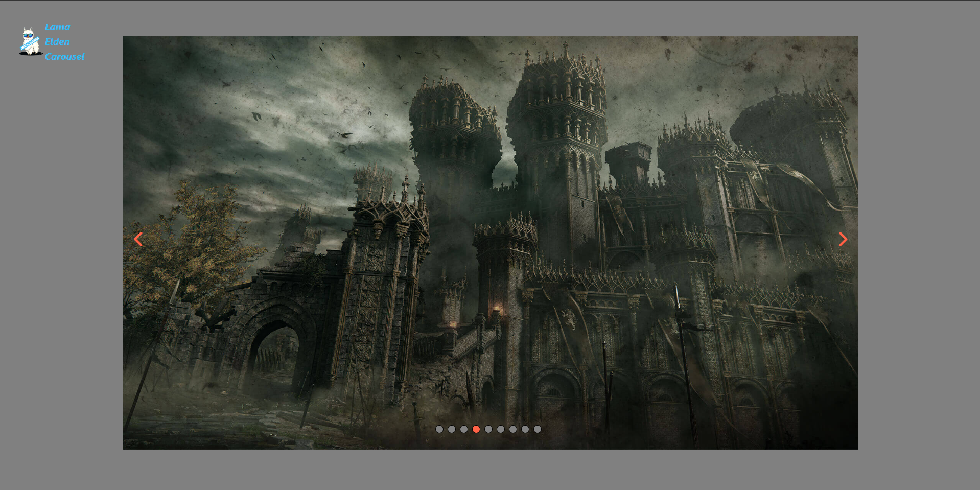
Task: Click the castle slide image
Action: [x=491, y=243]
